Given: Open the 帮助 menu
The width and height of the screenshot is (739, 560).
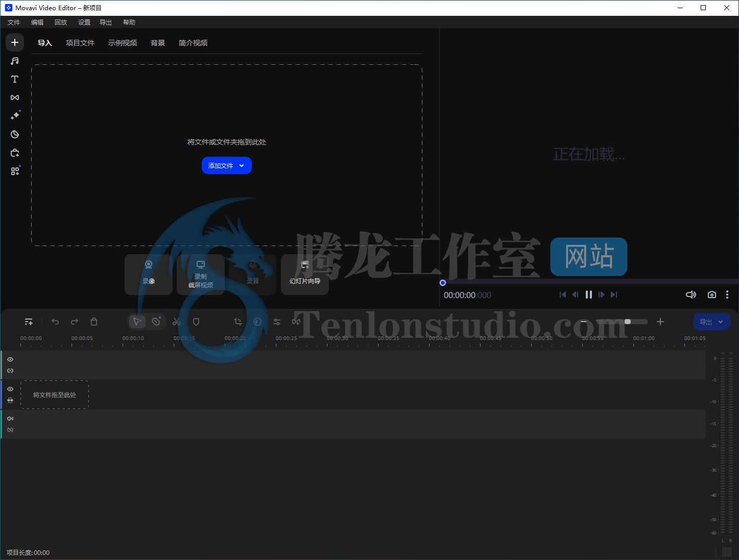Looking at the screenshot, I should coord(129,22).
